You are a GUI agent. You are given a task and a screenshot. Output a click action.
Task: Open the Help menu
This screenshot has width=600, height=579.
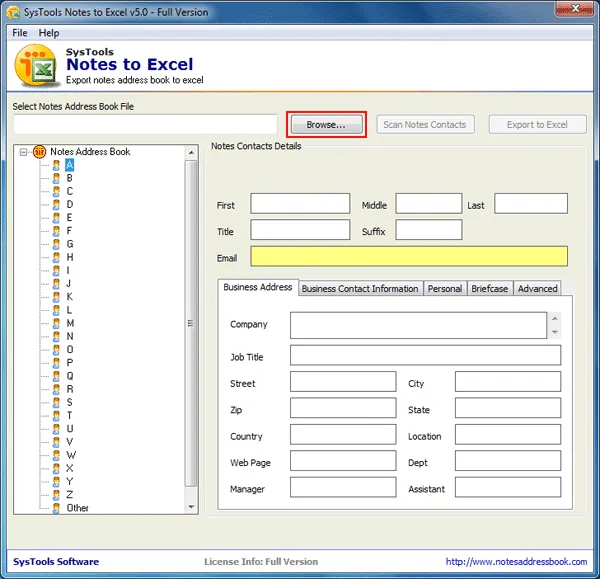click(49, 33)
